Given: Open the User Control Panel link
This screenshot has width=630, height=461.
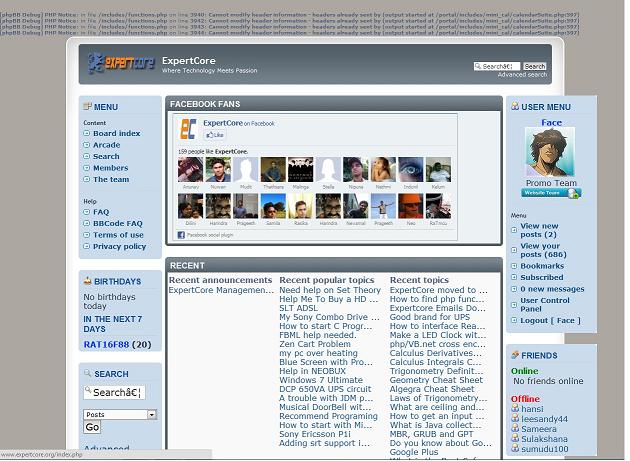Looking at the screenshot, I should [544, 304].
